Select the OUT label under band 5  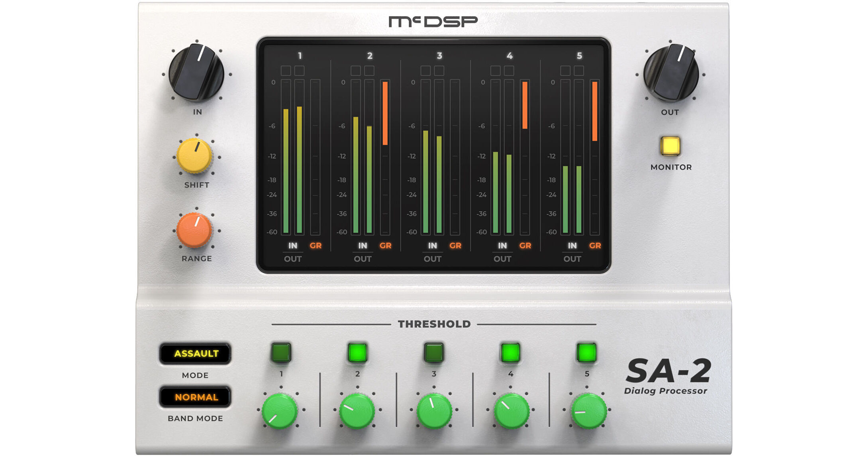tap(572, 259)
